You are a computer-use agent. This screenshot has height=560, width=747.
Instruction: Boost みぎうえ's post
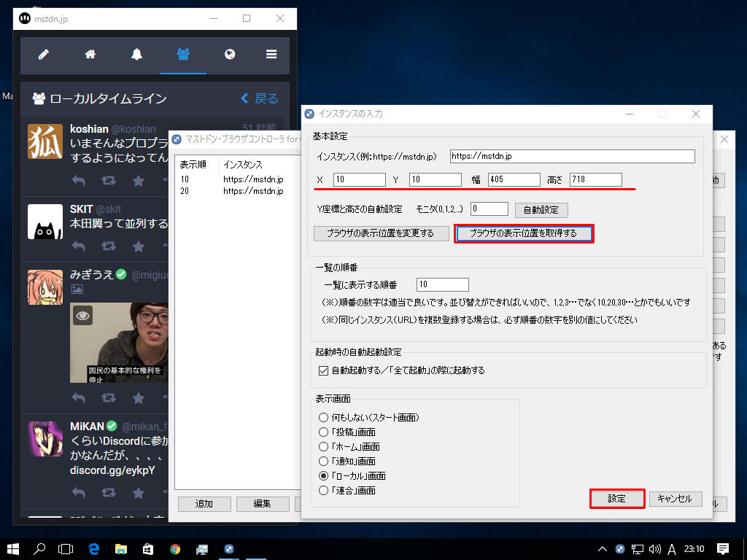109,397
